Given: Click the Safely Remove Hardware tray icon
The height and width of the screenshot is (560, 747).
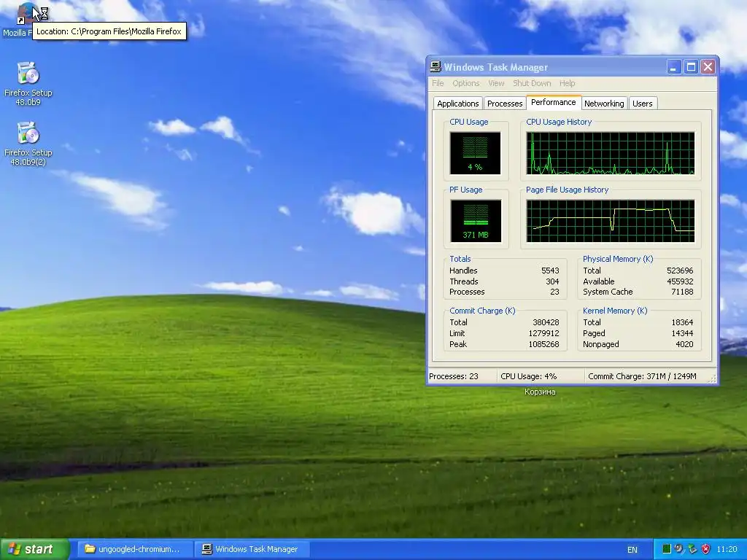Looking at the screenshot, I should coord(692,549).
